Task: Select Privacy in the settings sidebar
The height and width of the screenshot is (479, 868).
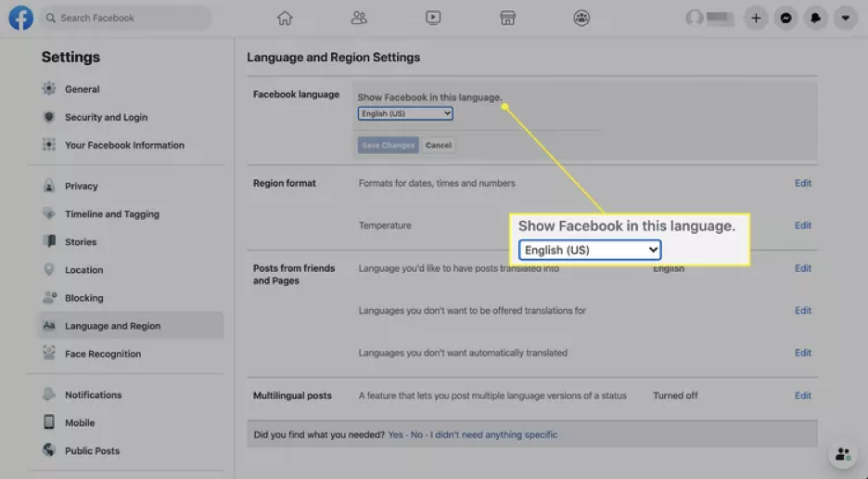Action: point(81,187)
